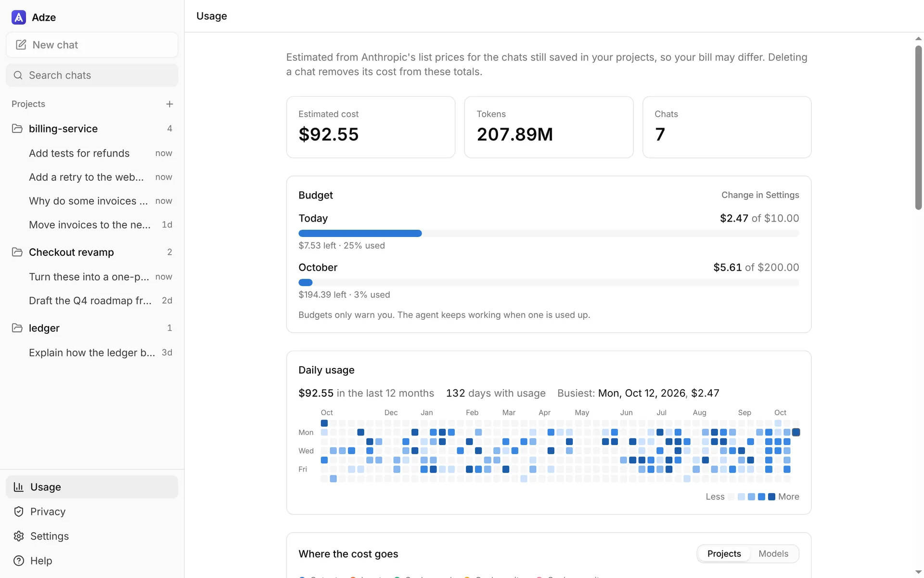Click the Estimated cost $92.55 value

pyautogui.click(x=329, y=134)
